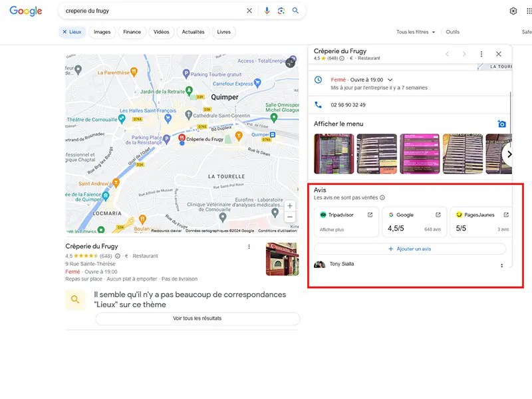Open the pink menu photo thumbnail
Screen dimensions: 532x399
(420, 154)
